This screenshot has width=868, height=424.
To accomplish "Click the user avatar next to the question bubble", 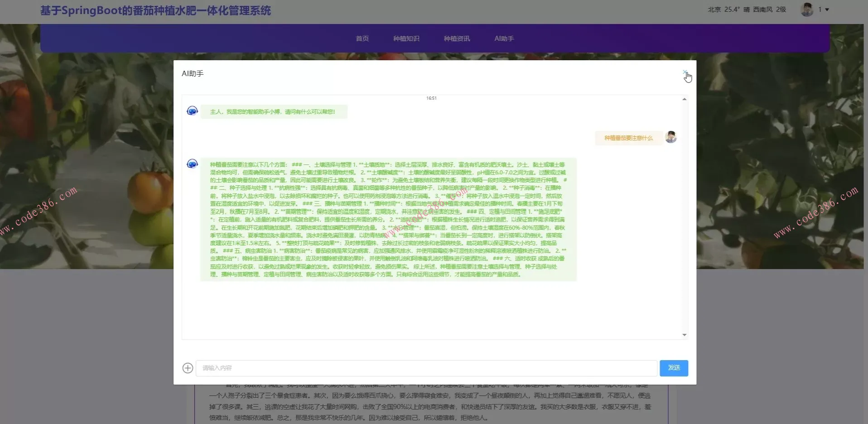I will coord(671,137).
